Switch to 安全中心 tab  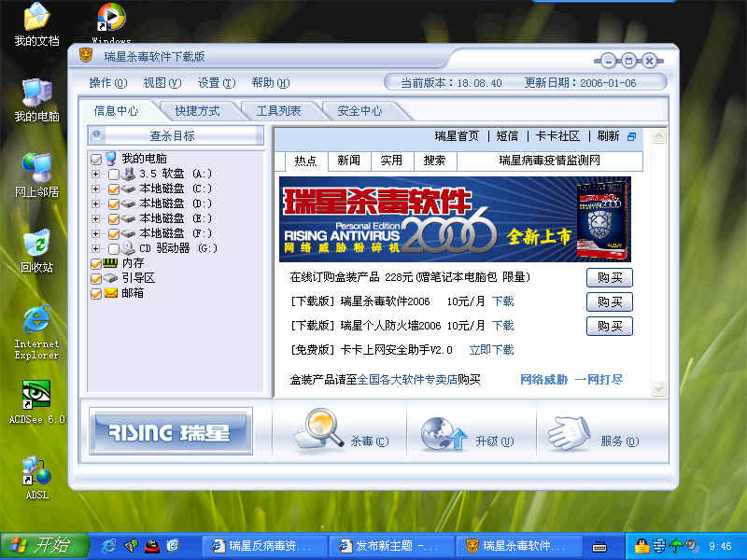(x=359, y=111)
